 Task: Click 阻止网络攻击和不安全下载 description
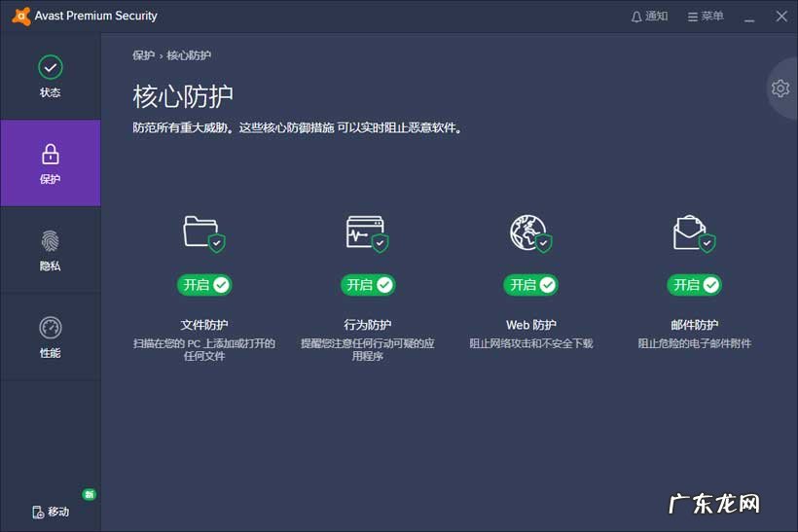[x=530, y=343]
